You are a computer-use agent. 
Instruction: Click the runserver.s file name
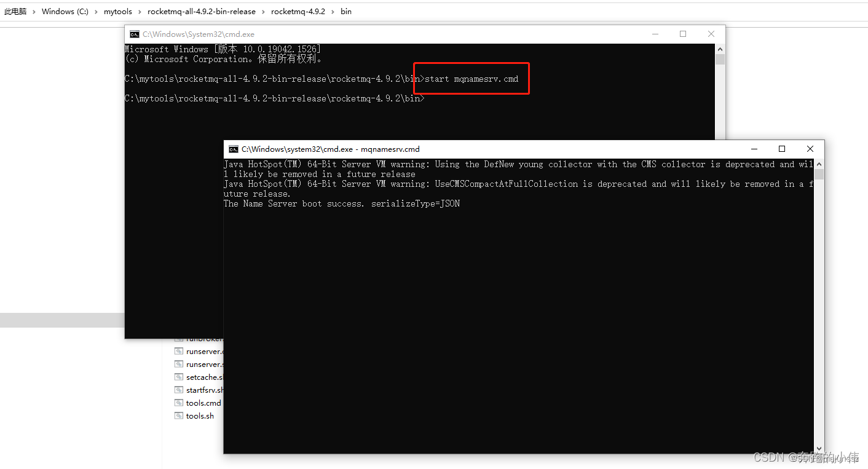point(205,365)
